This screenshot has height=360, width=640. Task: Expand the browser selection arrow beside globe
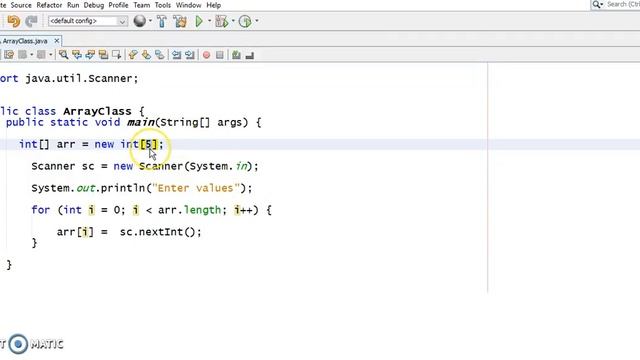150,21
